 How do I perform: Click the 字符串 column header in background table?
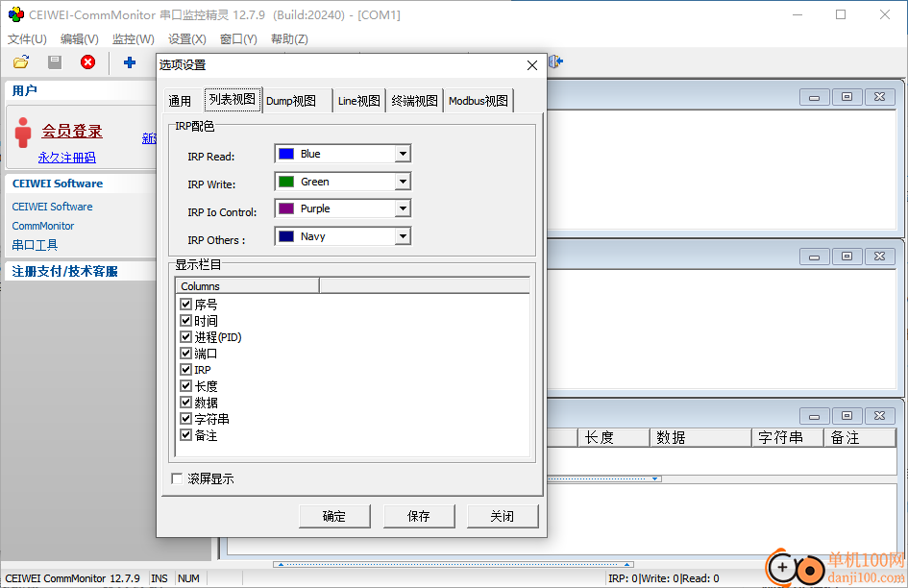(788, 438)
